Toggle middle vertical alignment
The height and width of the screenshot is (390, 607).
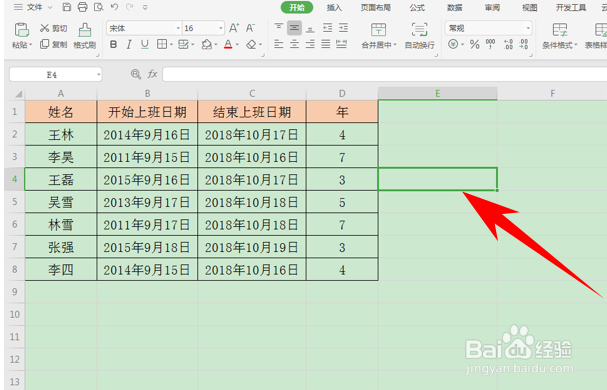(294, 27)
